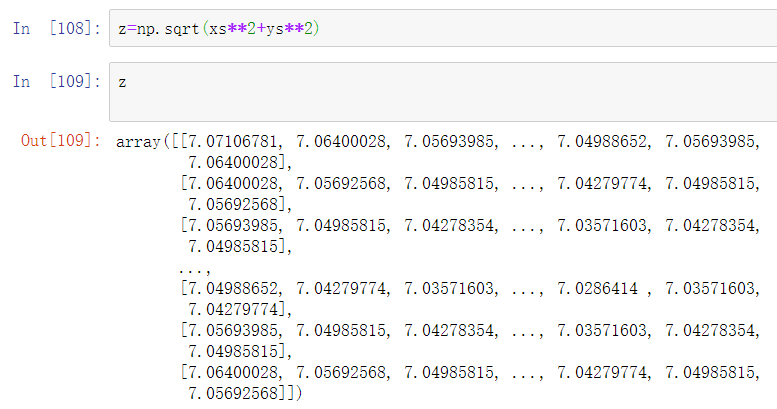The height and width of the screenshot is (409, 777).
Task: Click the value 7.07106781 in the output
Action: (x=232, y=142)
